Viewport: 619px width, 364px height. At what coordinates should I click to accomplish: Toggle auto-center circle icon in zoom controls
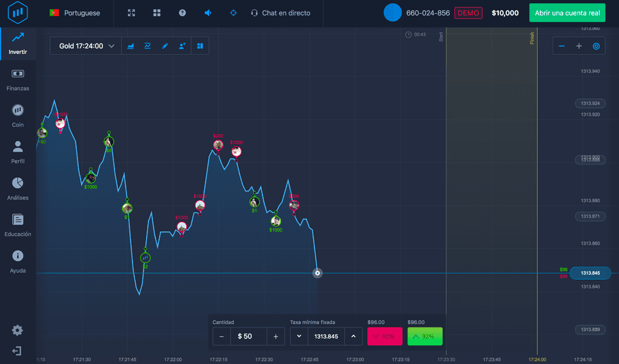coord(596,46)
